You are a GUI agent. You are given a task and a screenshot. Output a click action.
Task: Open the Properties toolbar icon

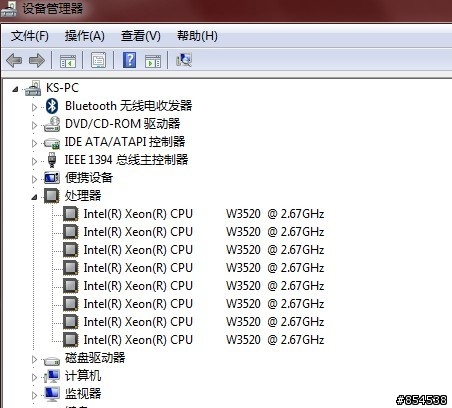[x=99, y=60]
